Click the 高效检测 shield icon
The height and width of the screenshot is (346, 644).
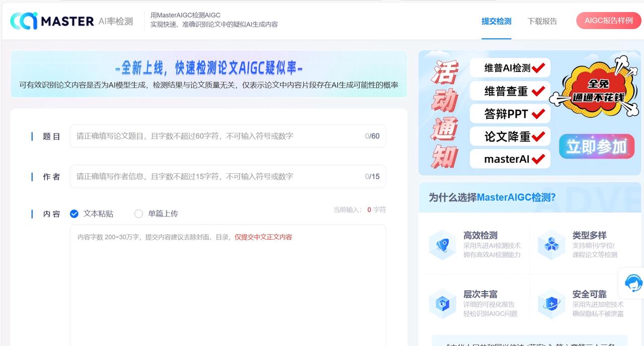pyautogui.click(x=442, y=245)
